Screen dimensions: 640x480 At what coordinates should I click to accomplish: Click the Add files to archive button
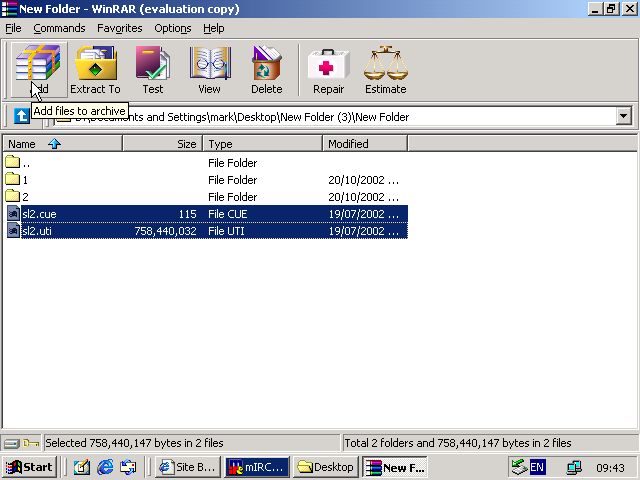tap(38, 70)
